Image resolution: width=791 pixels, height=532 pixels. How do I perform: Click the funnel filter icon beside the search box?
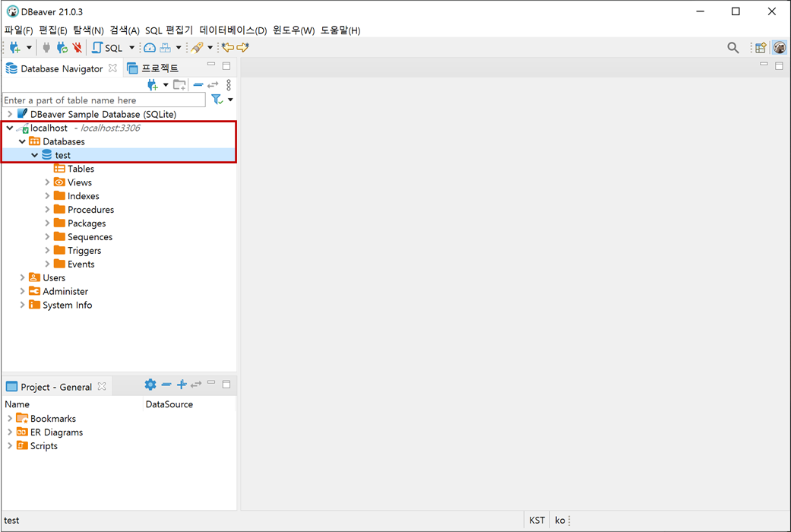217,100
